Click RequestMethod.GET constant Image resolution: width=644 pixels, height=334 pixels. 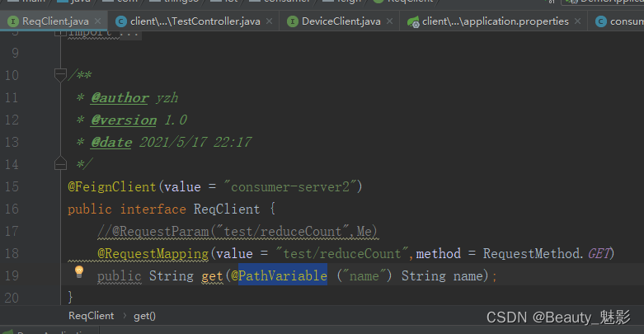[x=546, y=253]
